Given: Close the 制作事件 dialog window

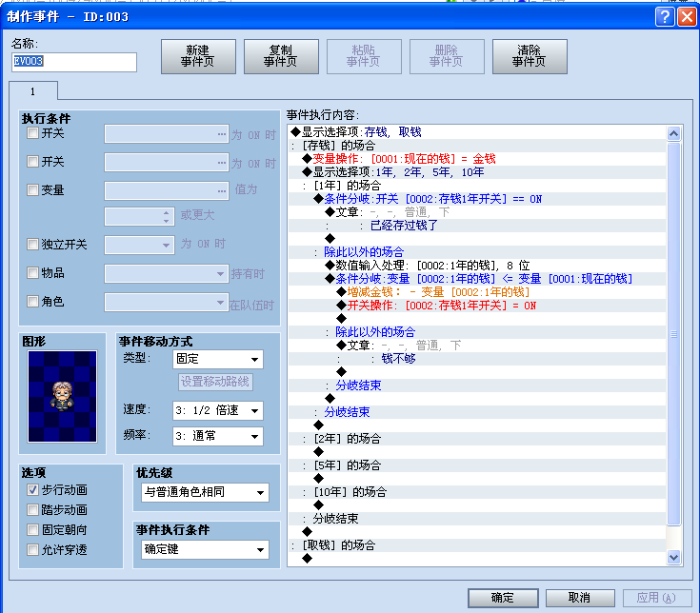Looking at the screenshot, I should tap(687, 16).
